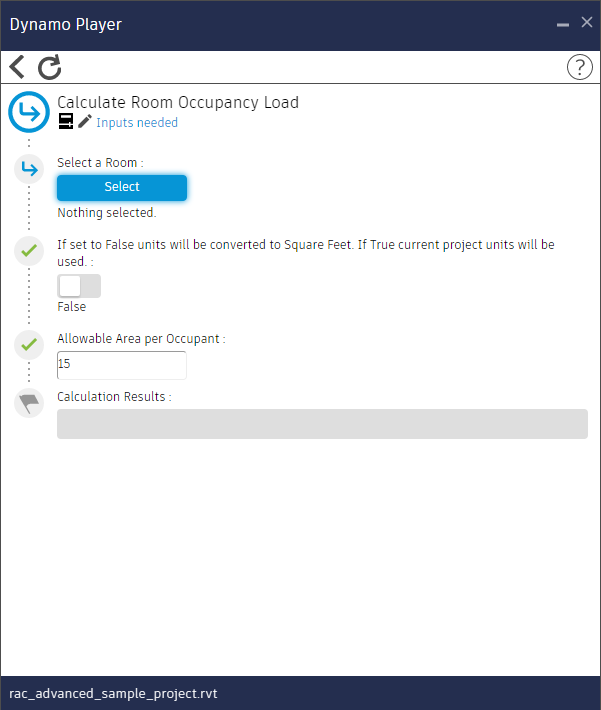Click the Allowable Area per Occupant field

pos(122,365)
